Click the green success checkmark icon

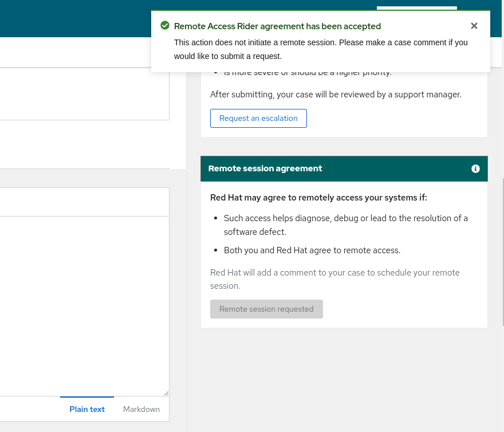point(165,25)
